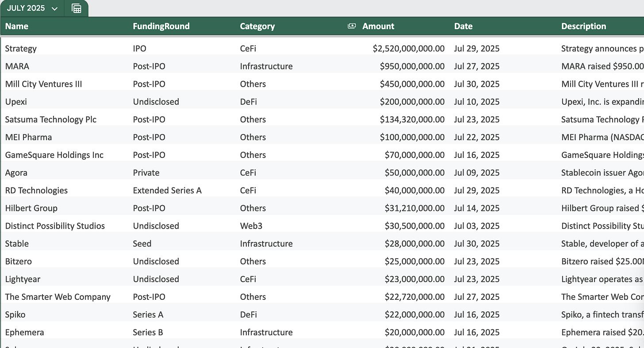Click the $134,320,000.00 amount cell
The width and height of the screenshot is (644, 348).
(x=412, y=119)
